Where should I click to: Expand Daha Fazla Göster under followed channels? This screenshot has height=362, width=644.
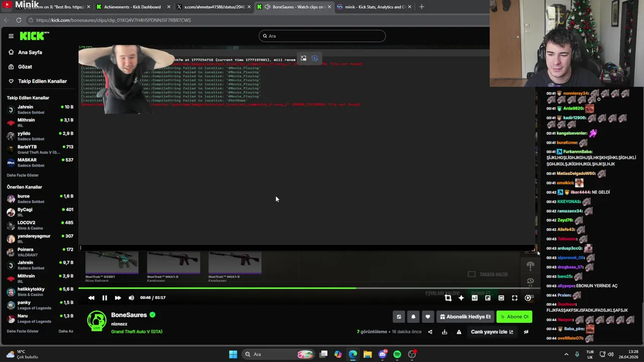point(23,175)
